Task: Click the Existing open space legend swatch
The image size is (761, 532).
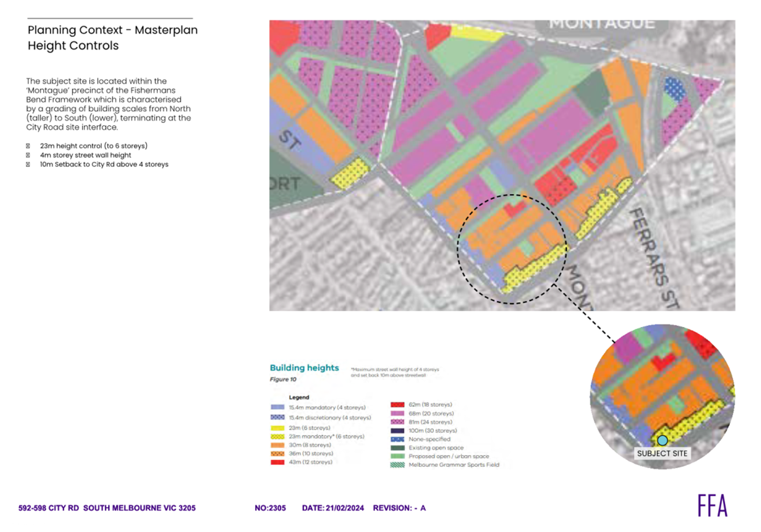Action: 397,448
